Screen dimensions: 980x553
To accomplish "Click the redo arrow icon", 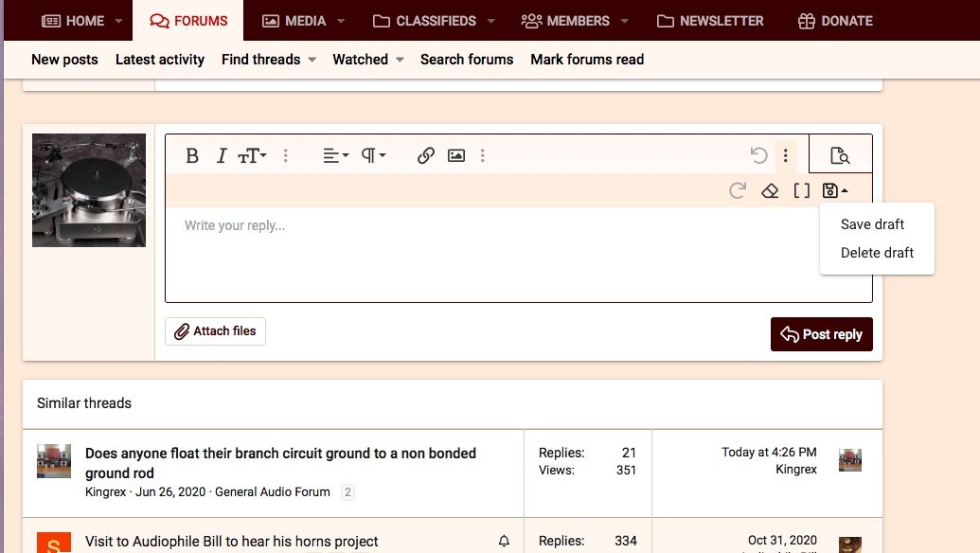I will (x=738, y=190).
